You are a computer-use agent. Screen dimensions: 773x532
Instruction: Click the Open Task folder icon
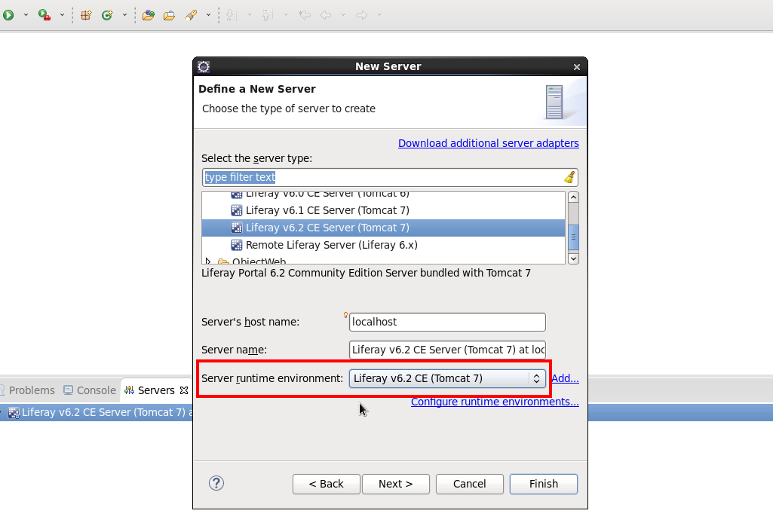(169, 15)
